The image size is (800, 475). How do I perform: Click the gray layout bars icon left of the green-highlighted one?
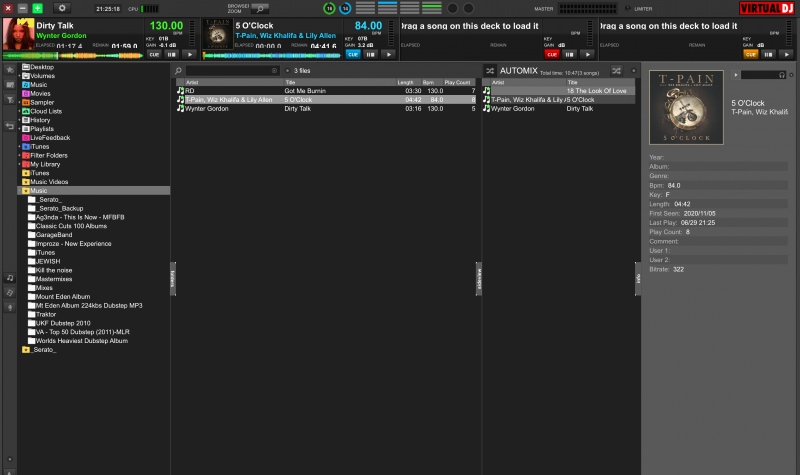click(x=410, y=8)
